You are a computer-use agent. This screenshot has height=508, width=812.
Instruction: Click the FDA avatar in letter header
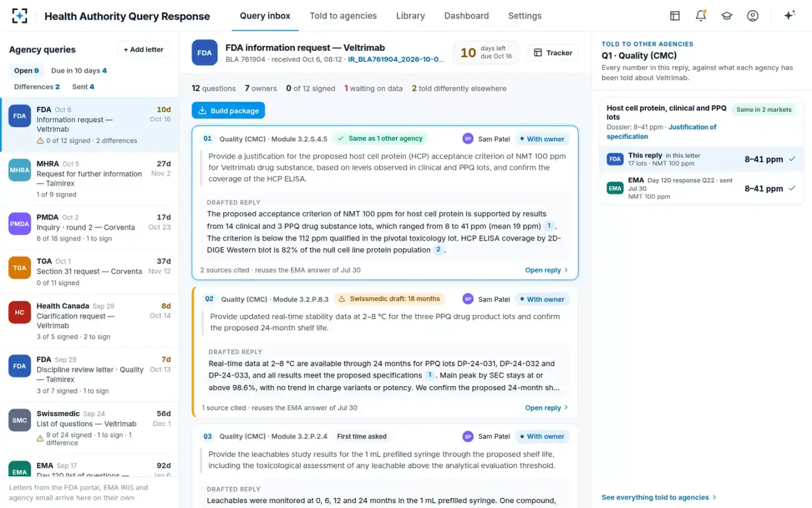coord(205,53)
